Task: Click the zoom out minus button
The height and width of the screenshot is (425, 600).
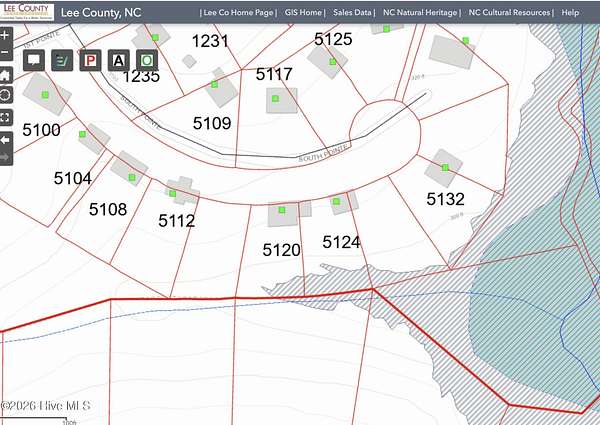Action: click(x=5, y=53)
